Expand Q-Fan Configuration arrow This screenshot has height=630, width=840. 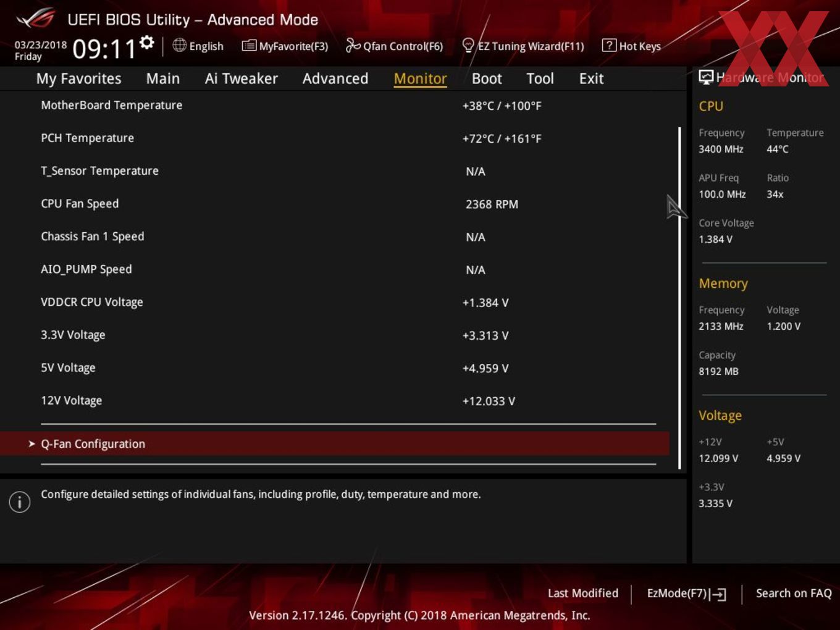click(x=31, y=443)
